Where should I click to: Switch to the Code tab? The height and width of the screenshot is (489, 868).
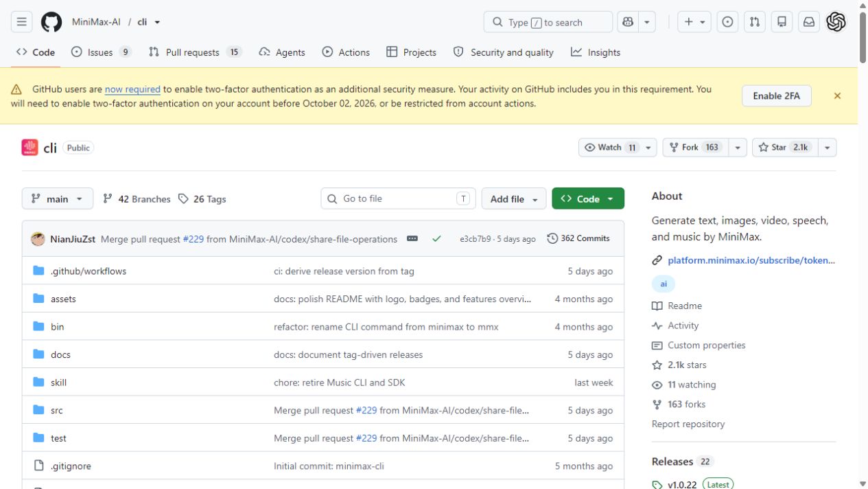click(x=36, y=52)
